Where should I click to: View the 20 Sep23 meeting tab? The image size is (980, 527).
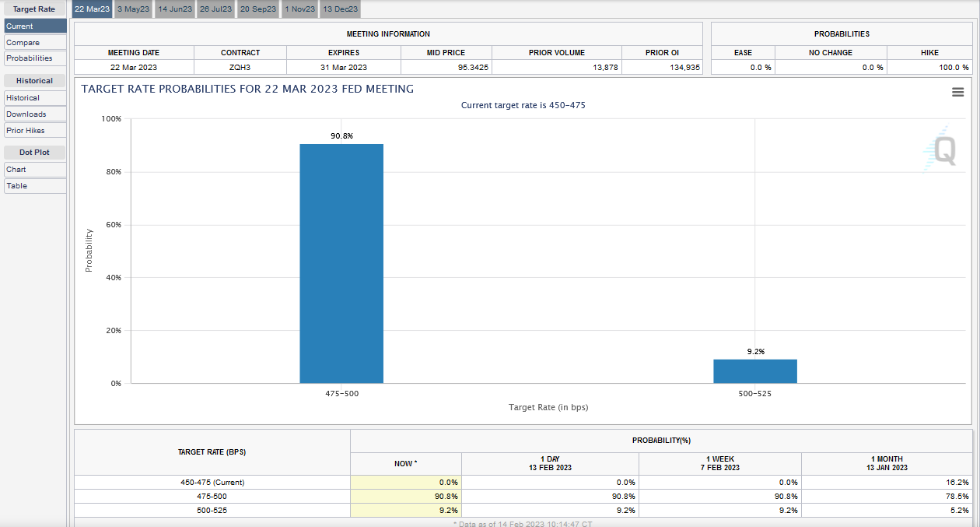[257, 9]
